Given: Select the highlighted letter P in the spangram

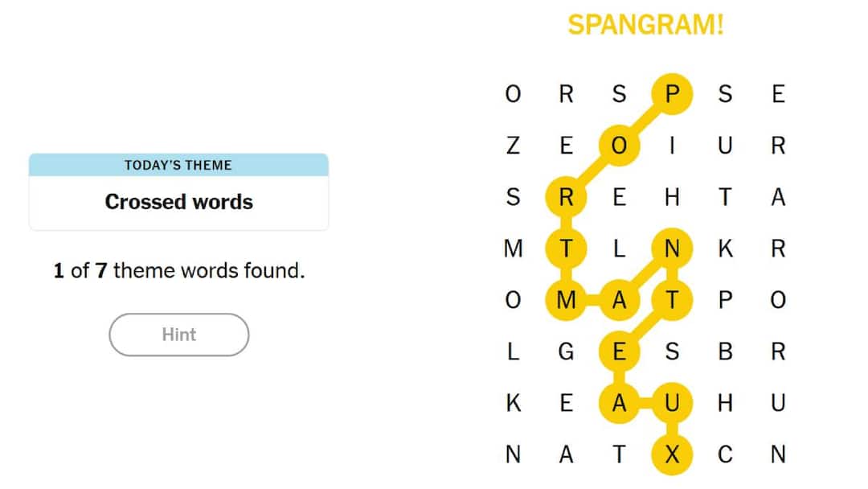Looking at the screenshot, I should (x=672, y=95).
